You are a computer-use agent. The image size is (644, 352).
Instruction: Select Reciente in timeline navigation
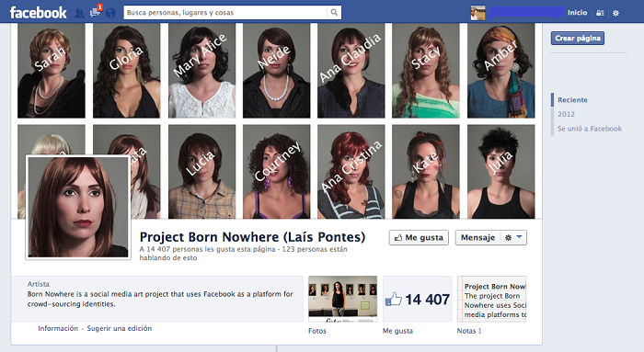click(572, 99)
